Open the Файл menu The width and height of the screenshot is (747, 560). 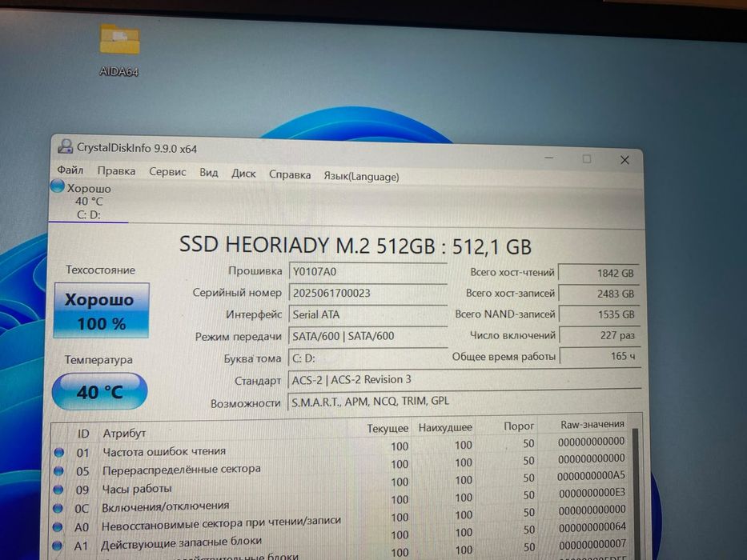(x=70, y=170)
